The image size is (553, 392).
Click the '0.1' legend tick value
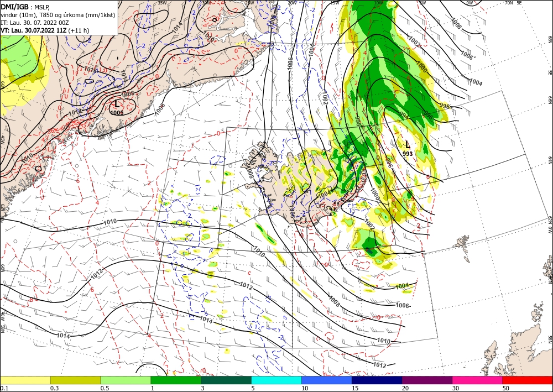pos(3,388)
